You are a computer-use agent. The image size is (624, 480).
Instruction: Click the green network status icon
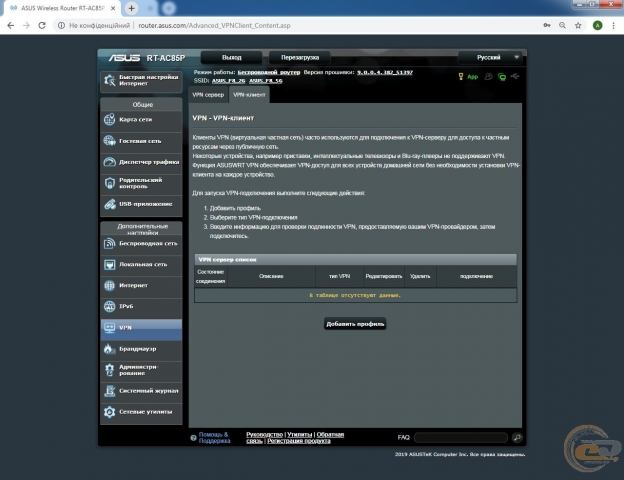(502, 77)
